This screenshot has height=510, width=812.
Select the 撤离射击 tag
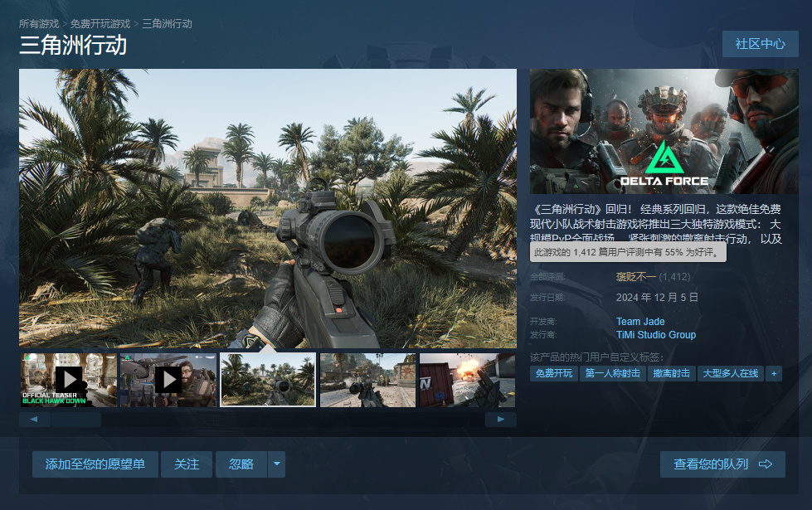pos(671,373)
